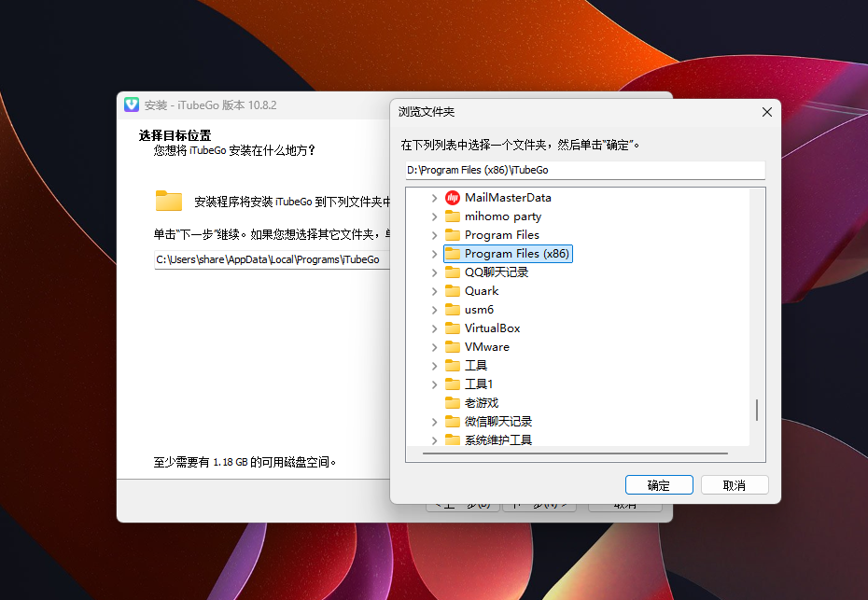
Task: Expand the VirtualBox tree node
Action: (x=435, y=328)
